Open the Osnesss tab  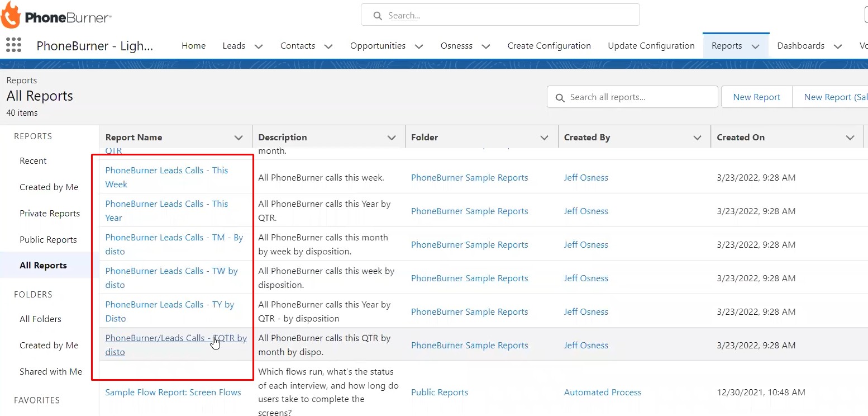456,46
